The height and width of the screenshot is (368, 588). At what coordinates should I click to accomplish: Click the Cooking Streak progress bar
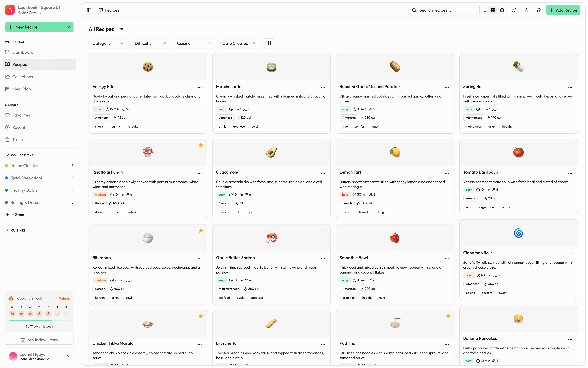click(x=39, y=321)
